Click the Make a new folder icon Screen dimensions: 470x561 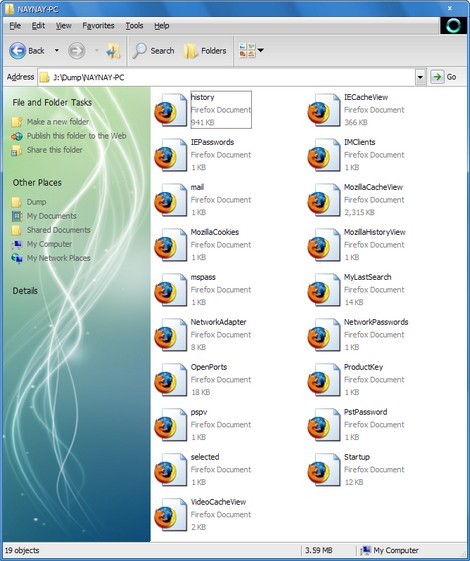[16, 122]
